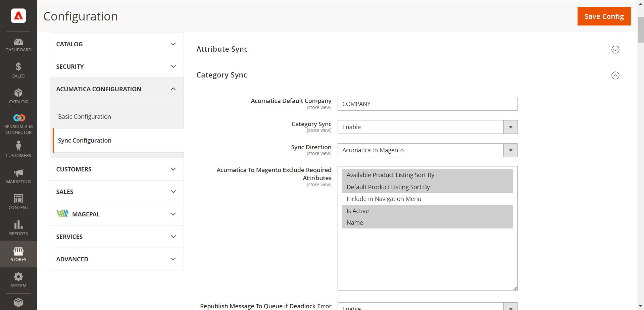644x310 pixels.
Task: Open the MAGEPAL configuration section
Action: click(116, 214)
